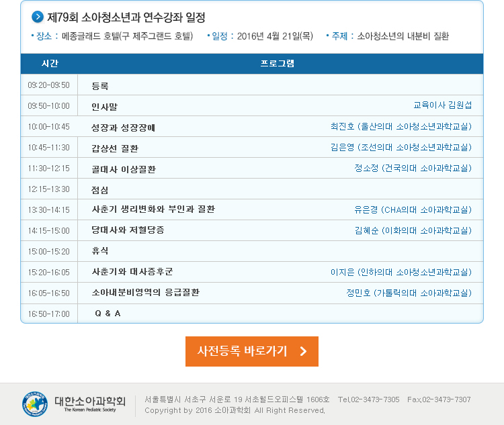
Task: Click 교육이사 김원섭 in the greeting row
Action: click(x=442, y=105)
